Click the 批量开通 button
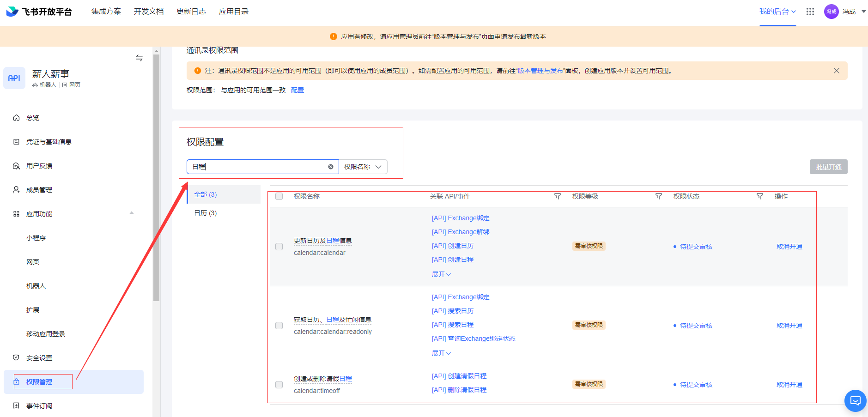The image size is (868, 417). pyautogui.click(x=828, y=167)
